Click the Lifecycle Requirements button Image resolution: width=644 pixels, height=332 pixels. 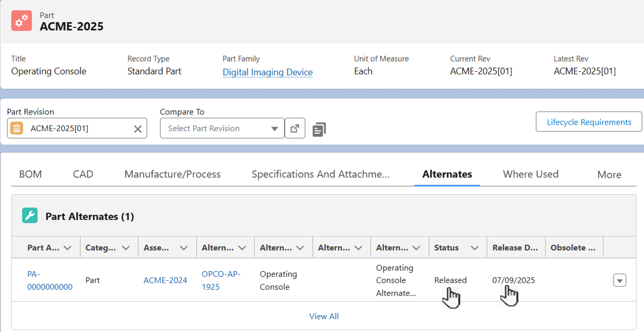(589, 122)
